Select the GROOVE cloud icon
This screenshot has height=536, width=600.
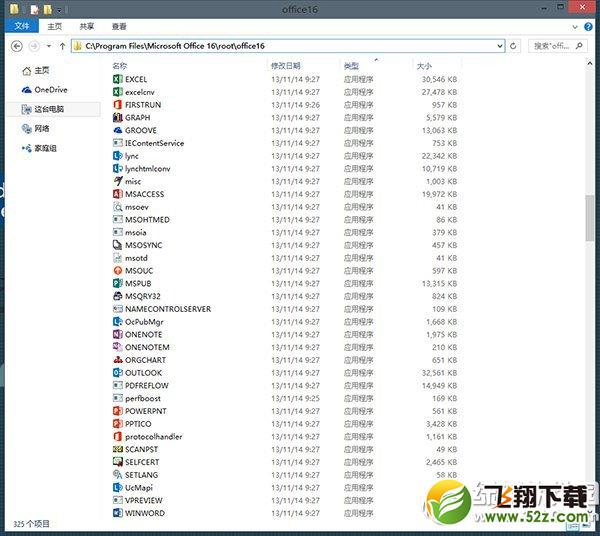pyautogui.click(x=118, y=130)
